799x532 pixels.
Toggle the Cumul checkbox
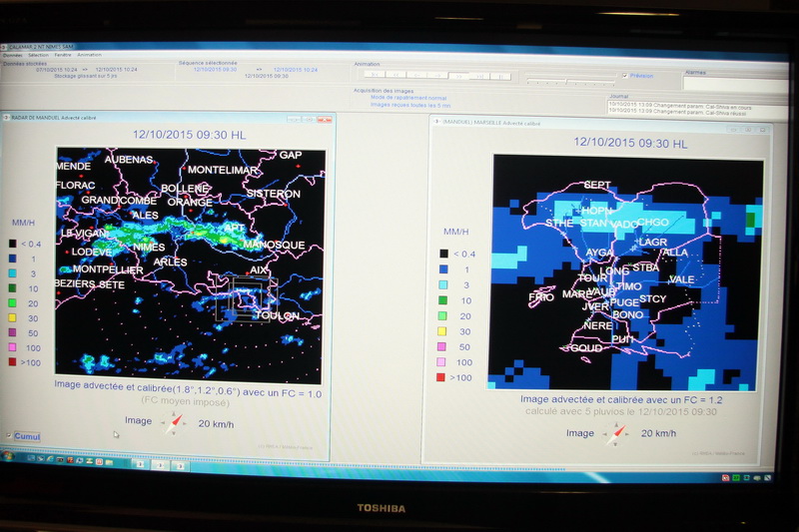click(x=10, y=436)
